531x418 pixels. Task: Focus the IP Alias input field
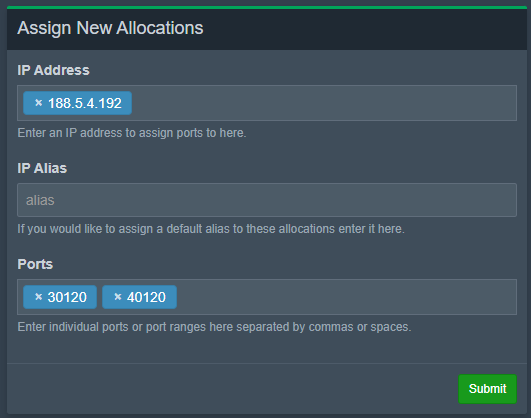click(x=267, y=200)
